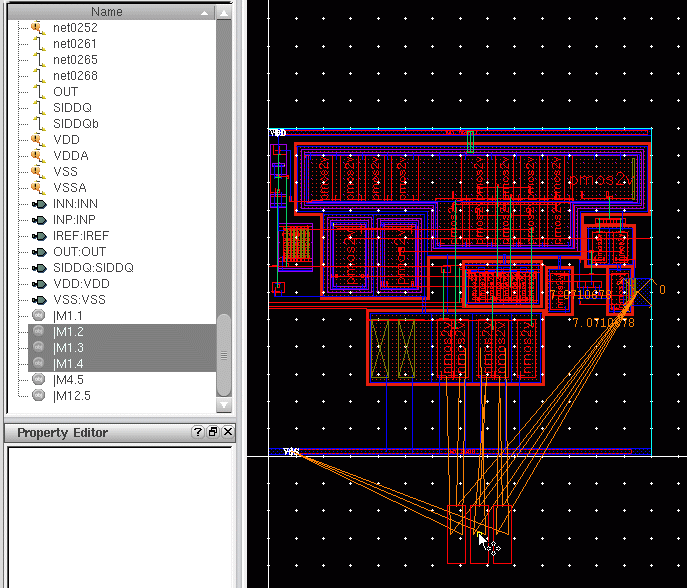This screenshot has width=687, height=588.
Task: Click the INN:INN pin icon
Action: pyautogui.click(x=40, y=204)
